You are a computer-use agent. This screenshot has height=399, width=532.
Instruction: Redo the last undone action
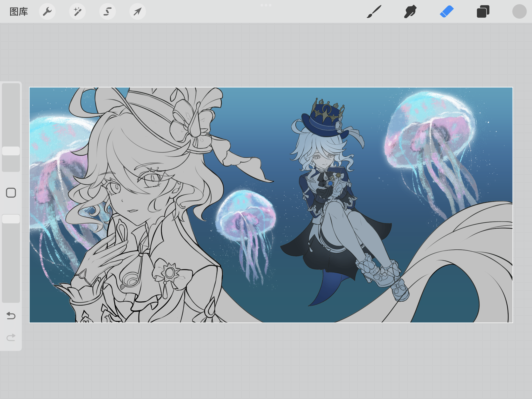[11, 337]
